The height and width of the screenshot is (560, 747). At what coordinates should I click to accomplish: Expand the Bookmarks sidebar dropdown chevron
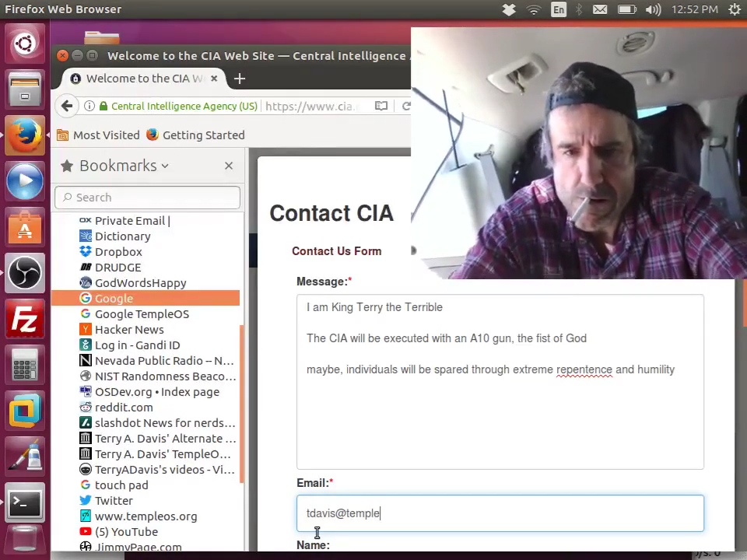tap(165, 166)
